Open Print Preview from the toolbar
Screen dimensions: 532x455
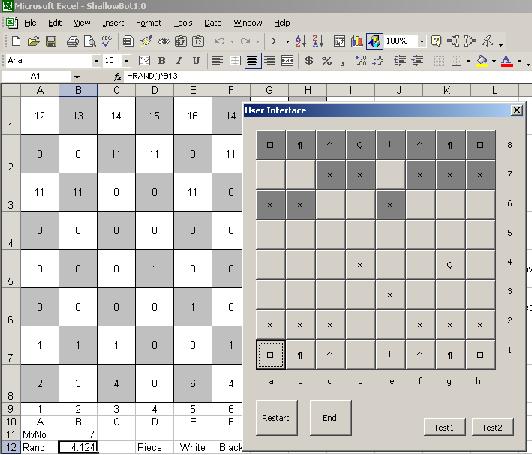pos(90,41)
